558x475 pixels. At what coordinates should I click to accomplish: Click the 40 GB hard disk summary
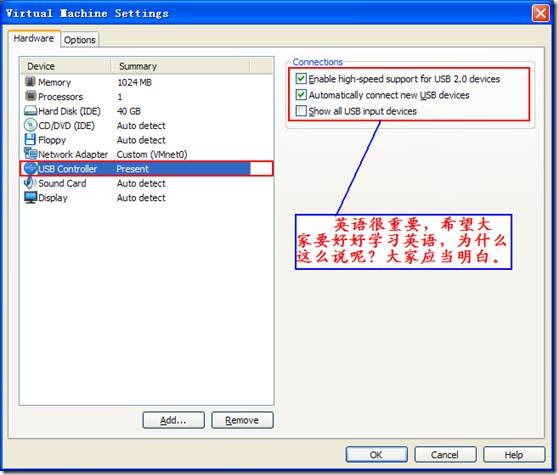click(x=129, y=111)
